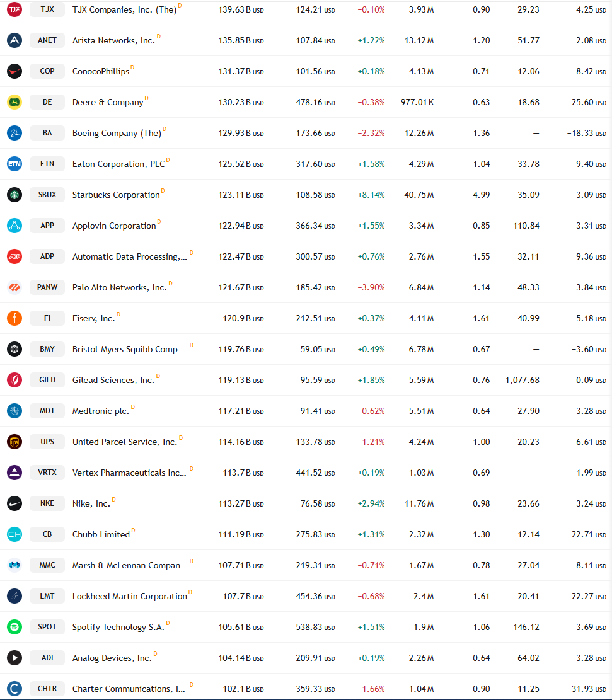Open the Automatic Data Processing link
Screen dimensions: 612x700
(130, 256)
